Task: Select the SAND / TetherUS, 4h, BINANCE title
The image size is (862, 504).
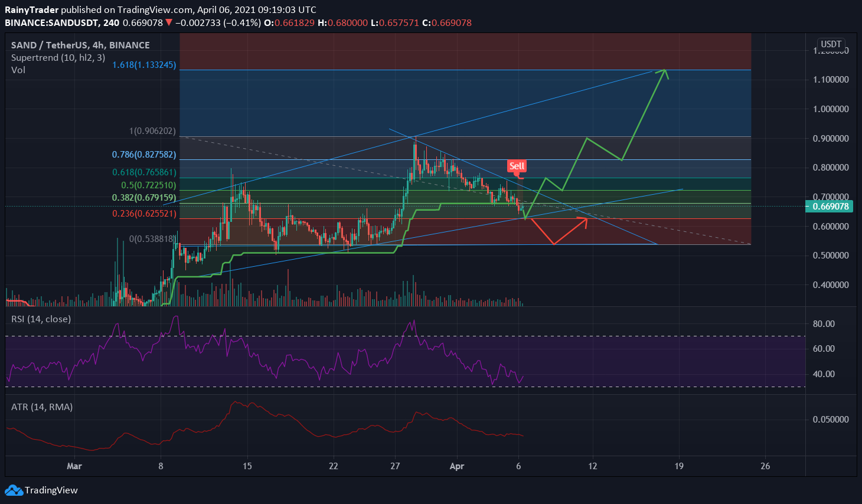Action: (x=80, y=45)
